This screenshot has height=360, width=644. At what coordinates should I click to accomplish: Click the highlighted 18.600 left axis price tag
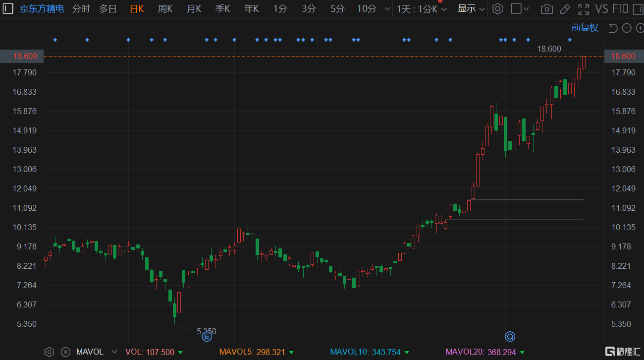pos(22,56)
